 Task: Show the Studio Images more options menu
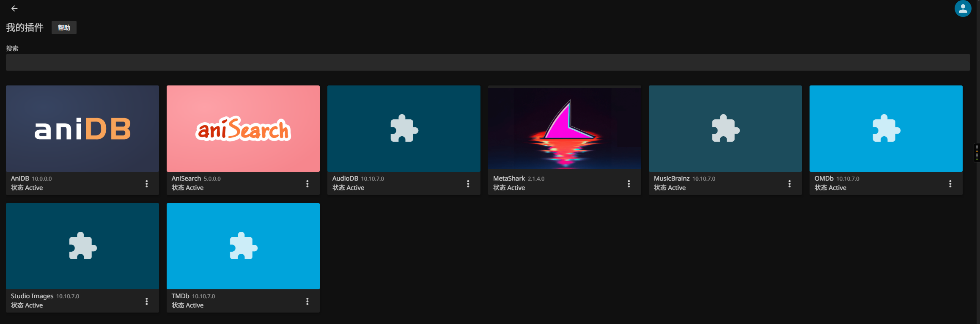(147, 301)
